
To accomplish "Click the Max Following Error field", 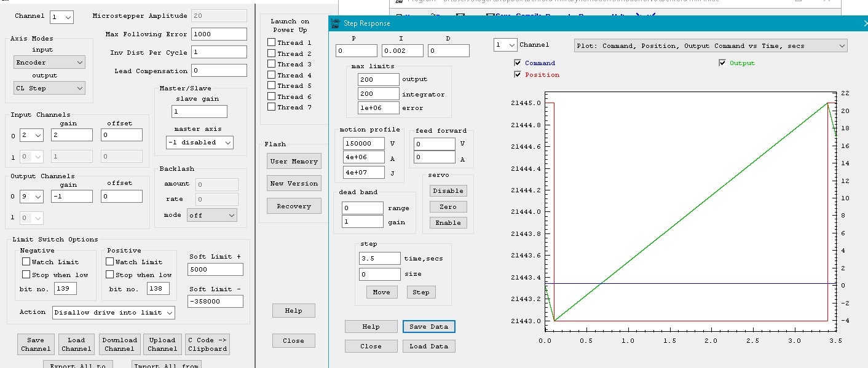I will (x=219, y=34).
